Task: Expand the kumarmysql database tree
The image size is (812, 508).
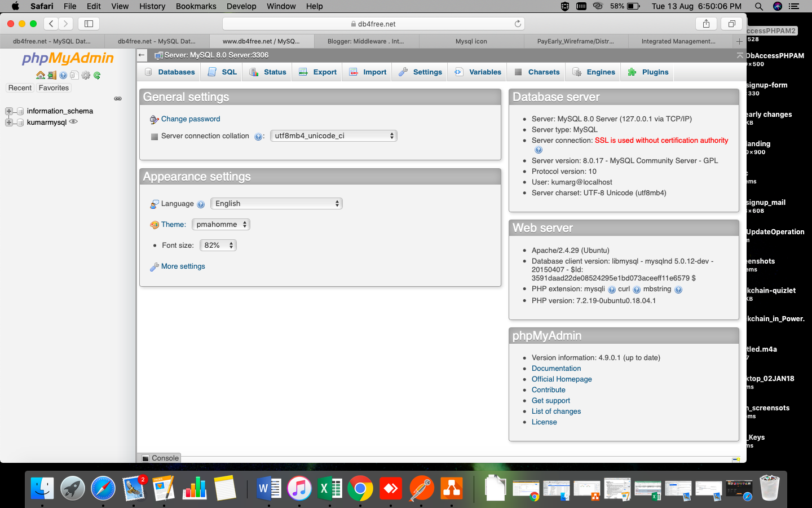Action: pyautogui.click(x=8, y=122)
